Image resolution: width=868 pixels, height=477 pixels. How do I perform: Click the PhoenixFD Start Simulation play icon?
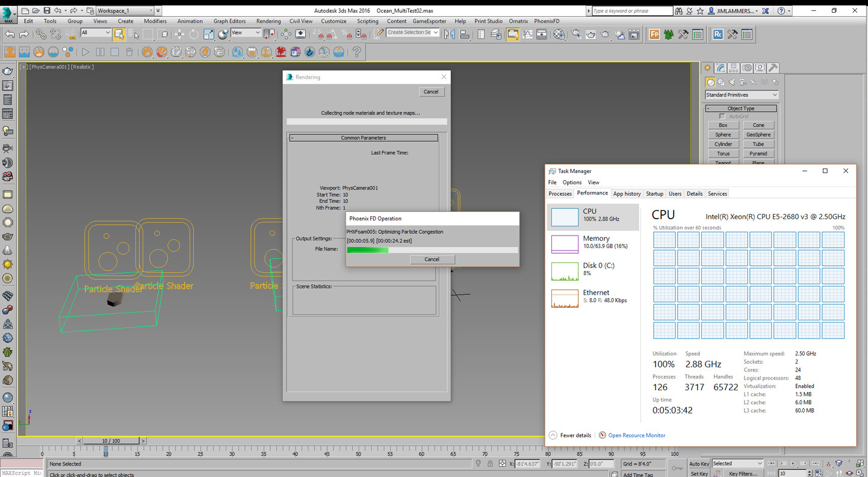tap(85, 52)
